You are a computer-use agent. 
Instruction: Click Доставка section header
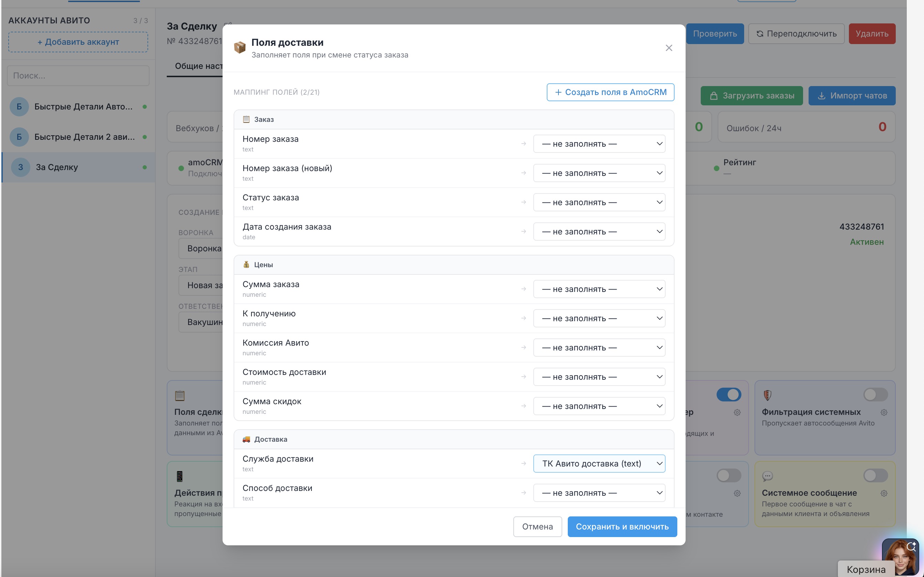point(454,439)
